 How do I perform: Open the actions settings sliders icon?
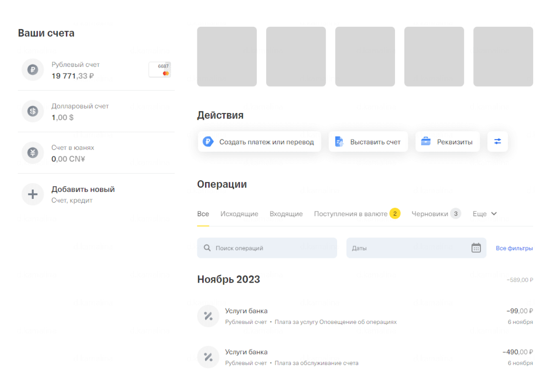click(498, 141)
